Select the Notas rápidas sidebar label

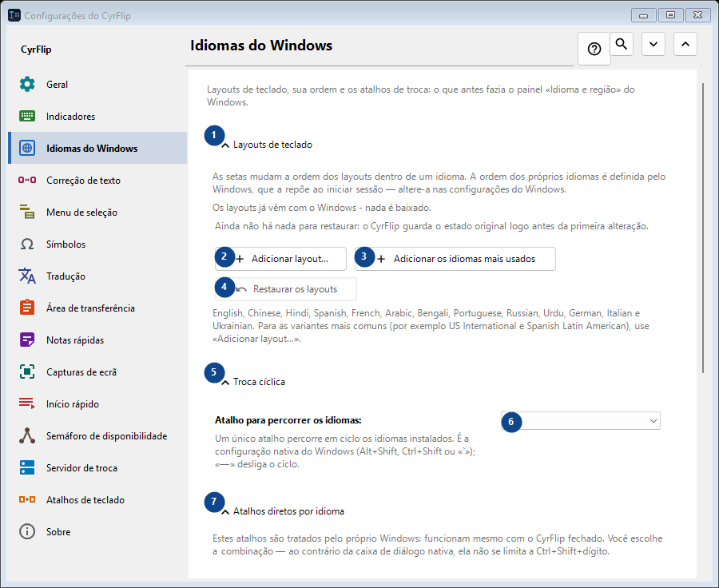tap(75, 340)
